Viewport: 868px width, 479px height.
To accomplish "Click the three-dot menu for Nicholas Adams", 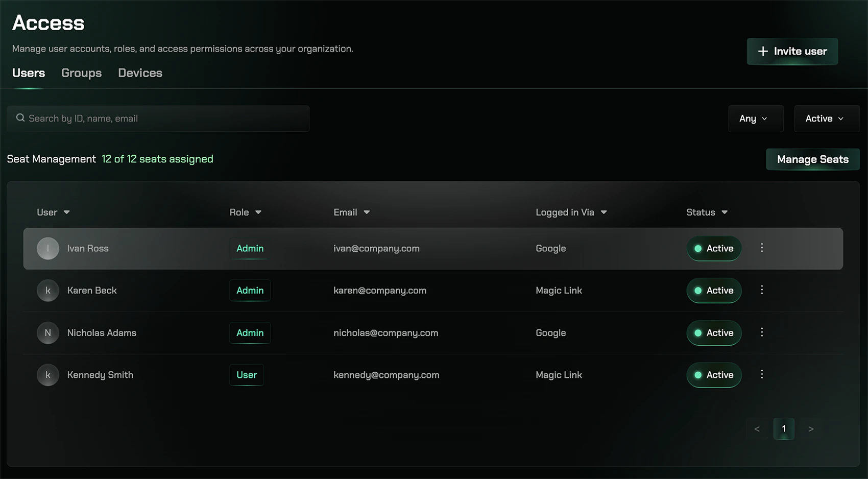I will click(x=762, y=332).
